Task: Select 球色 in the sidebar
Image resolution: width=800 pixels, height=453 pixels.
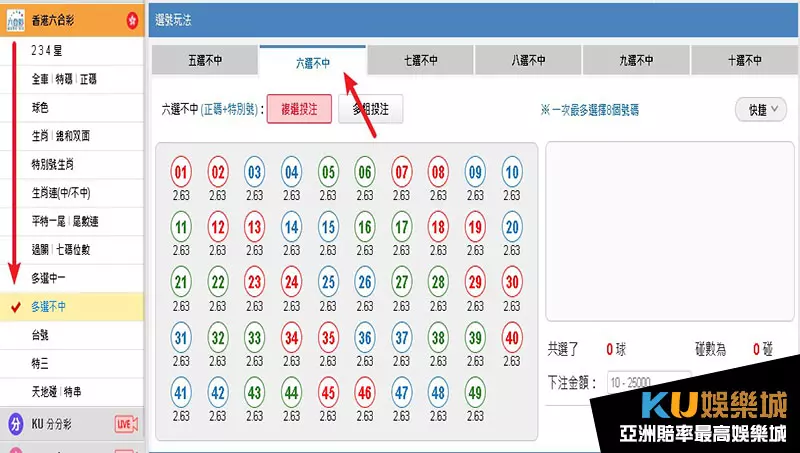Action: (x=42, y=107)
